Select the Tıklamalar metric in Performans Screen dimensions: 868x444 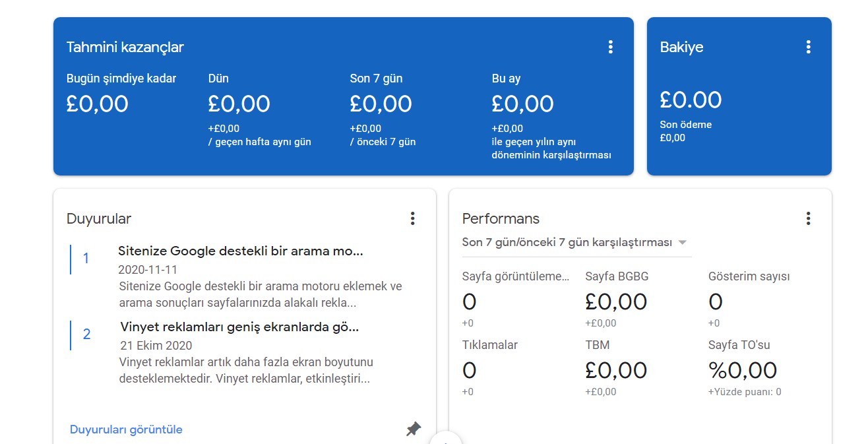pos(490,345)
